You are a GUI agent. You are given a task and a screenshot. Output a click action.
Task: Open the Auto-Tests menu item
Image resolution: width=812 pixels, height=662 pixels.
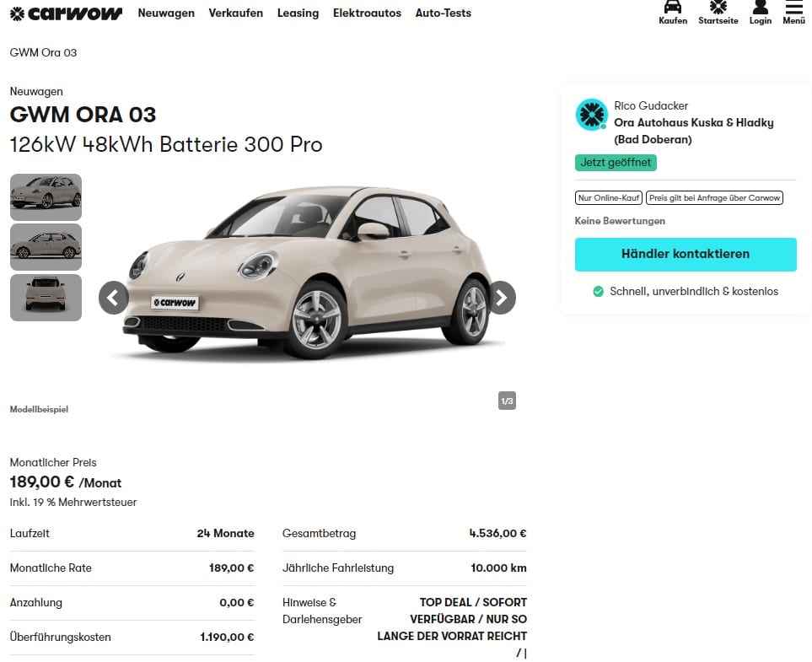(444, 13)
